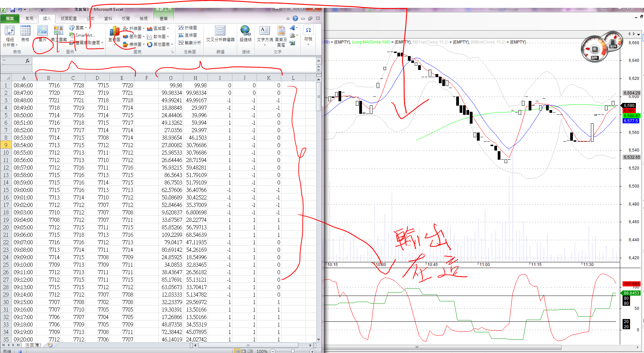Insert a slicer (交叉分析篩選器)

pos(220,33)
